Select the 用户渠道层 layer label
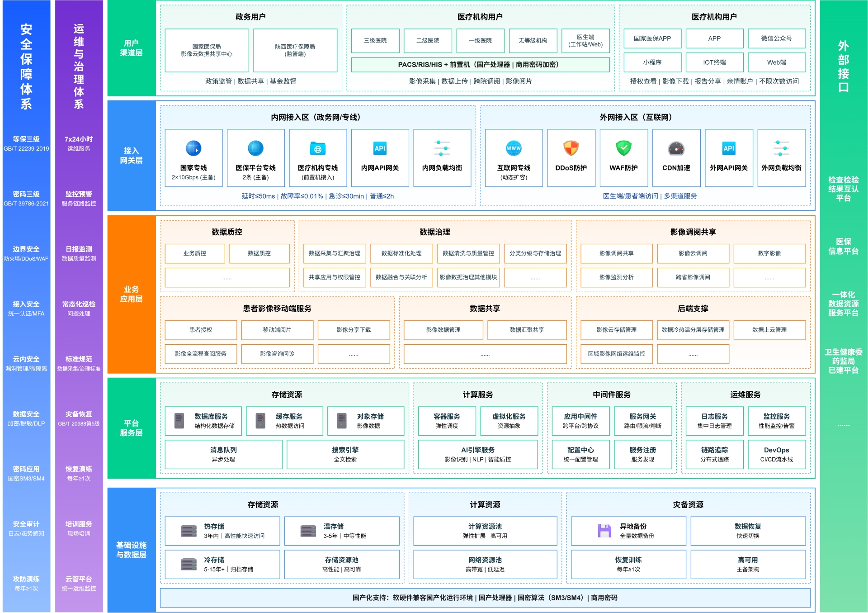The height and width of the screenshot is (613, 868). click(x=131, y=48)
